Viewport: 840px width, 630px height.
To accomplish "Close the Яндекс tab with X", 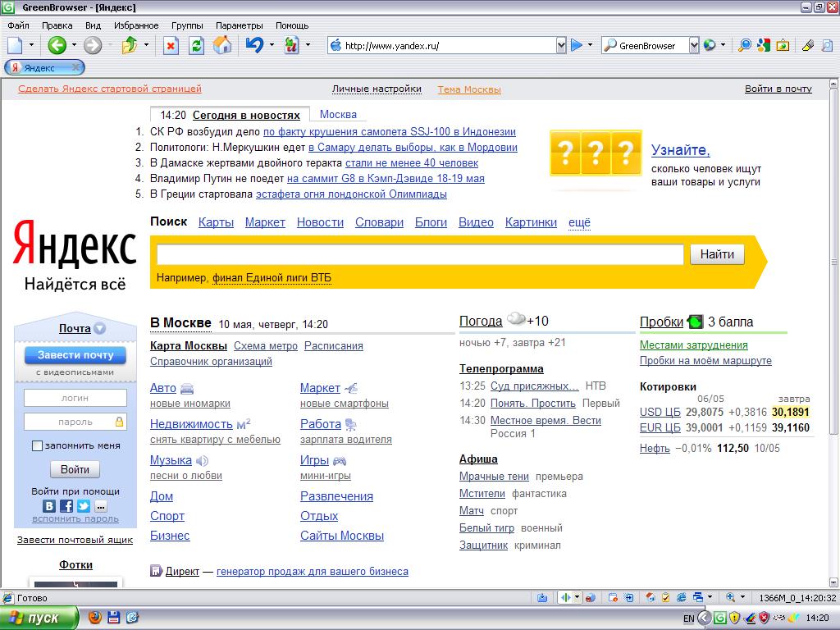I will (x=76, y=67).
